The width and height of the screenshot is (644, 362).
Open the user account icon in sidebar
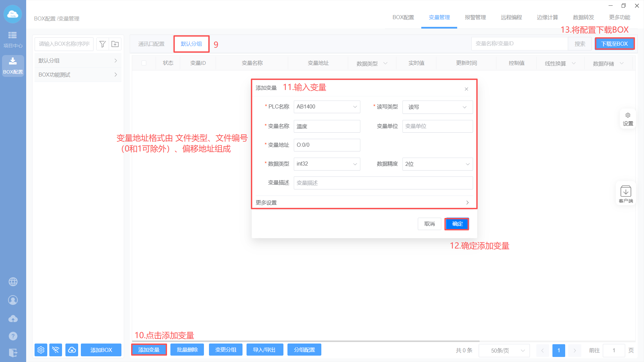[13, 300]
